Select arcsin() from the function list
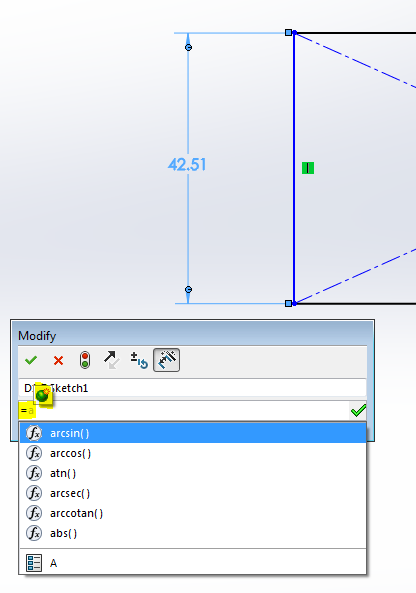 193,433
